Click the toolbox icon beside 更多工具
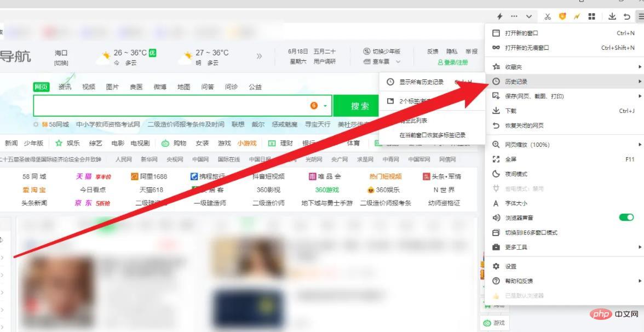The height and width of the screenshot is (332, 644). point(496,247)
